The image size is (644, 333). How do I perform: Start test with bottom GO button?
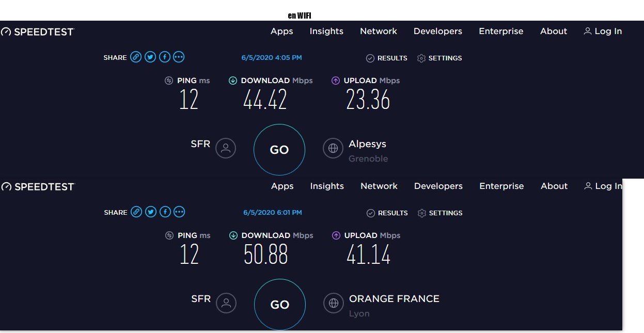pos(280,305)
